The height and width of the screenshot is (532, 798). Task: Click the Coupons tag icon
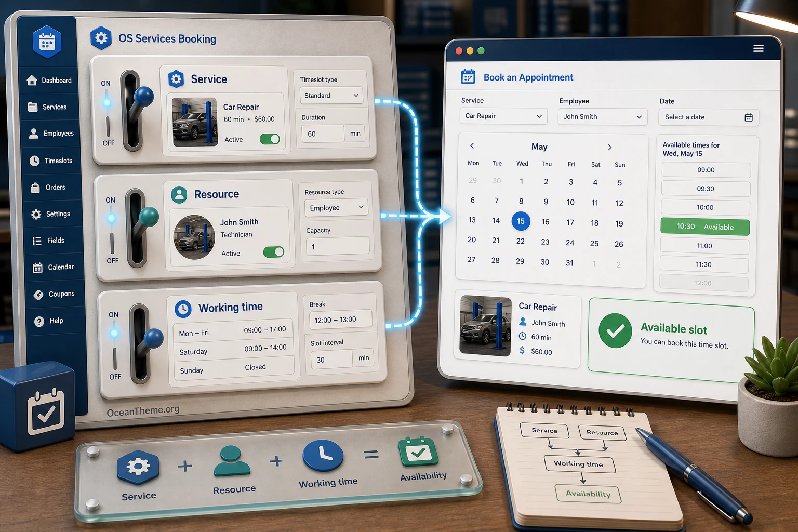38,295
